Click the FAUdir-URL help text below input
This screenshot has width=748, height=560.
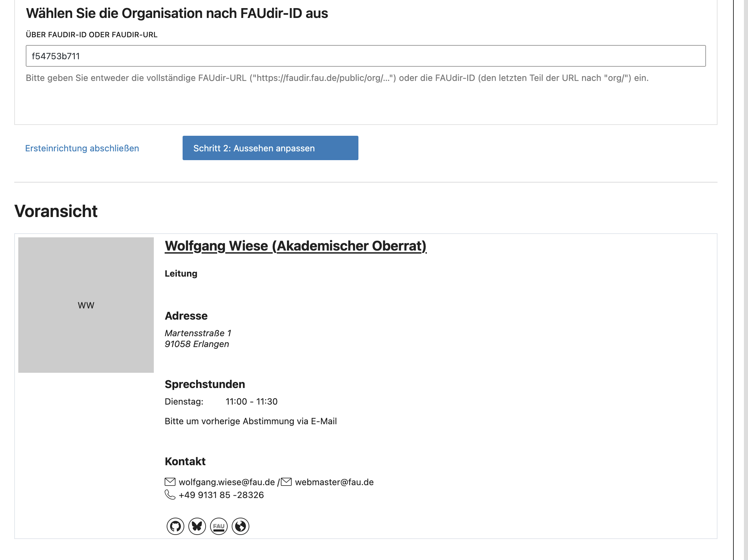(337, 78)
